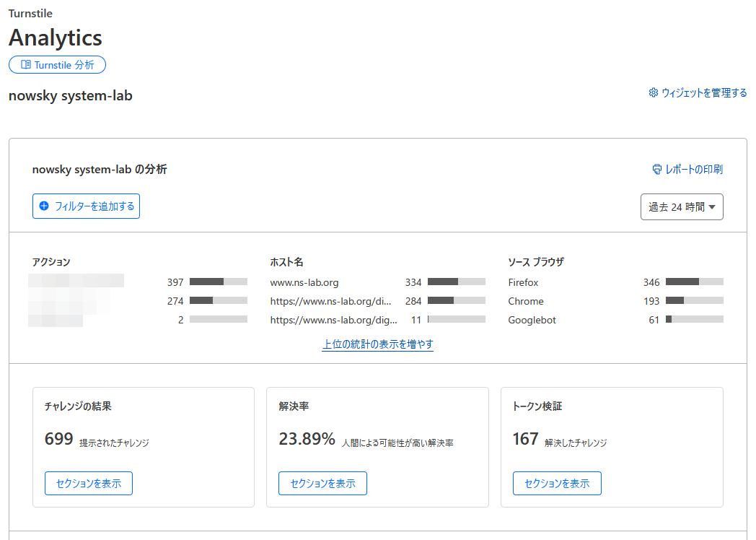Viewport: 756px width, 540px height.
Task: Click the Chrome usage bar
Action: click(694, 300)
